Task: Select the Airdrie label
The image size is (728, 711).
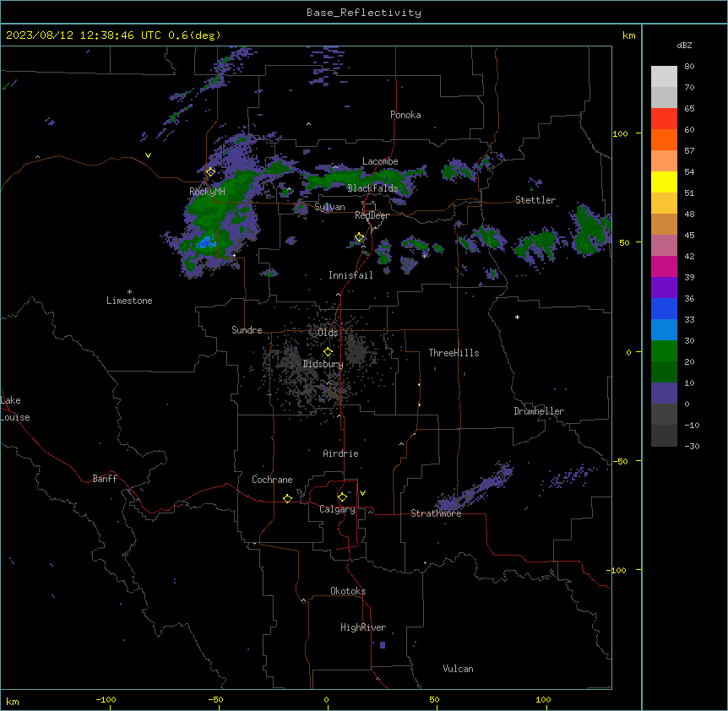Action: coord(341,453)
